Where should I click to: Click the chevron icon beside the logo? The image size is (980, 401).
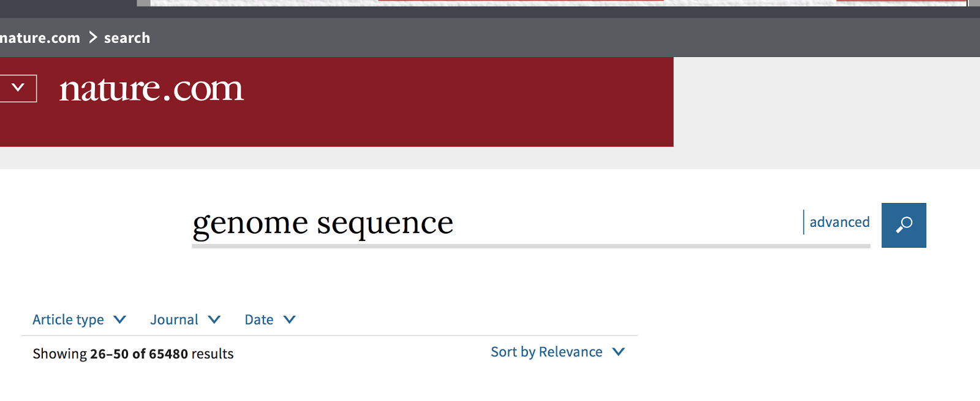18,87
